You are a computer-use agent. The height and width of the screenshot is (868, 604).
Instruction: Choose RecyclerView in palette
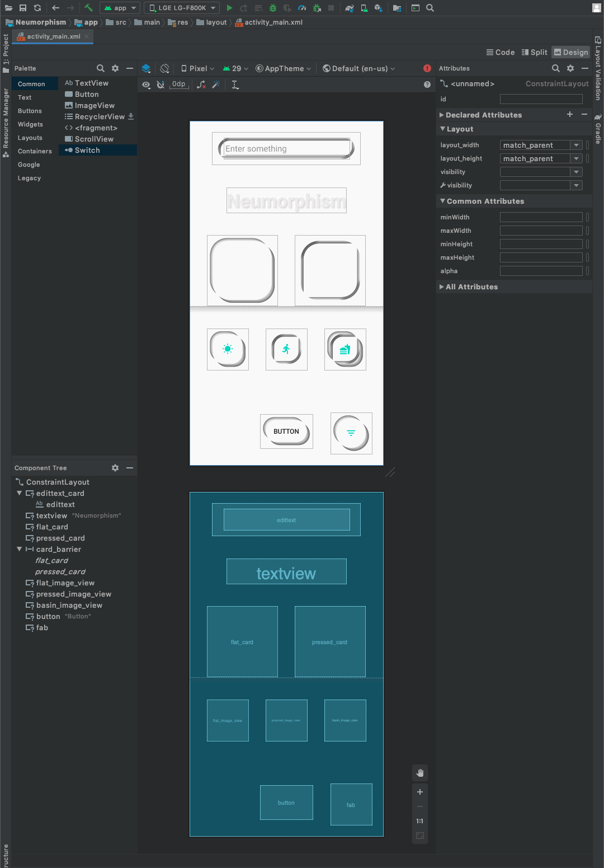pyautogui.click(x=99, y=116)
